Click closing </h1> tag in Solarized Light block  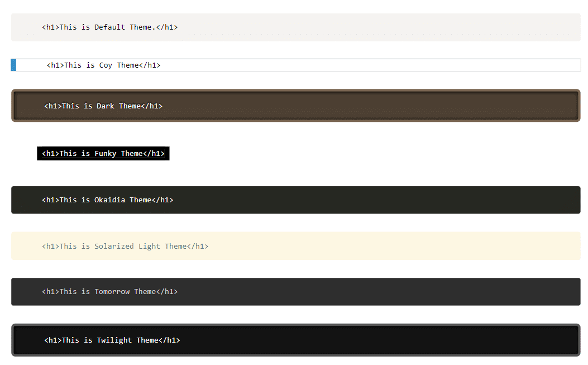click(198, 247)
